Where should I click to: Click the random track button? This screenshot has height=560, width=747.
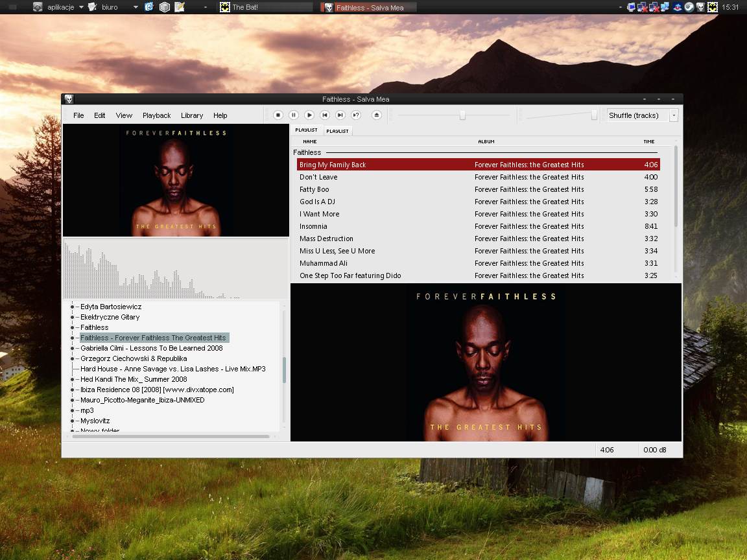(x=356, y=115)
